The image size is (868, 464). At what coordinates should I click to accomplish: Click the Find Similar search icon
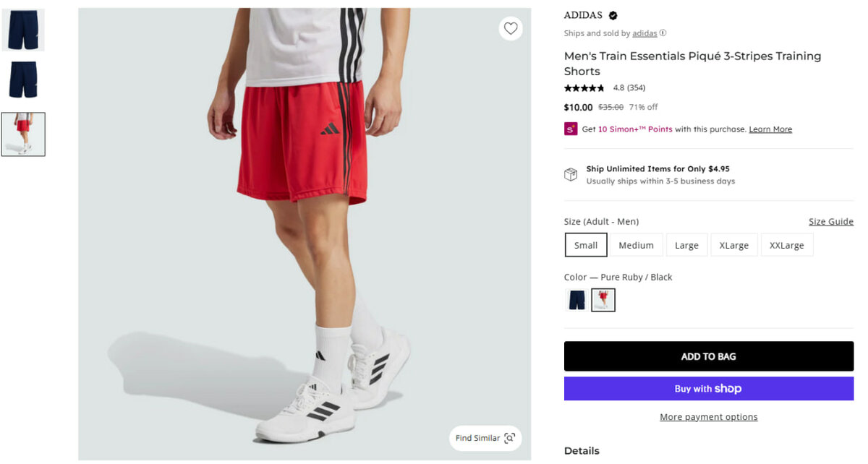(x=510, y=438)
